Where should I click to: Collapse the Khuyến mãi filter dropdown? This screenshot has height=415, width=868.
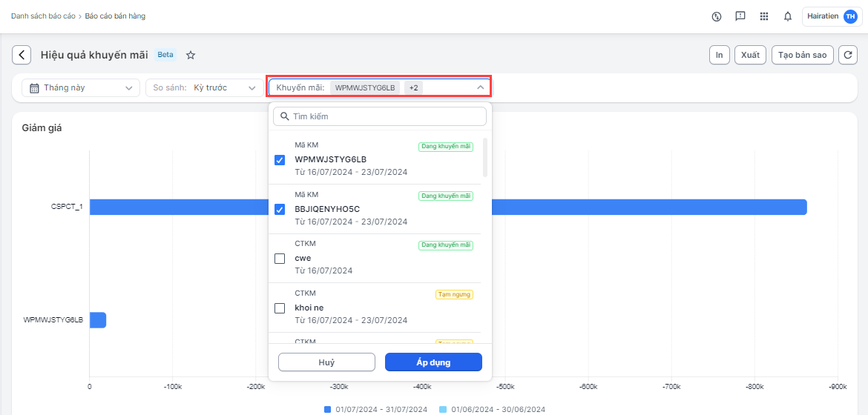tap(480, 87)
